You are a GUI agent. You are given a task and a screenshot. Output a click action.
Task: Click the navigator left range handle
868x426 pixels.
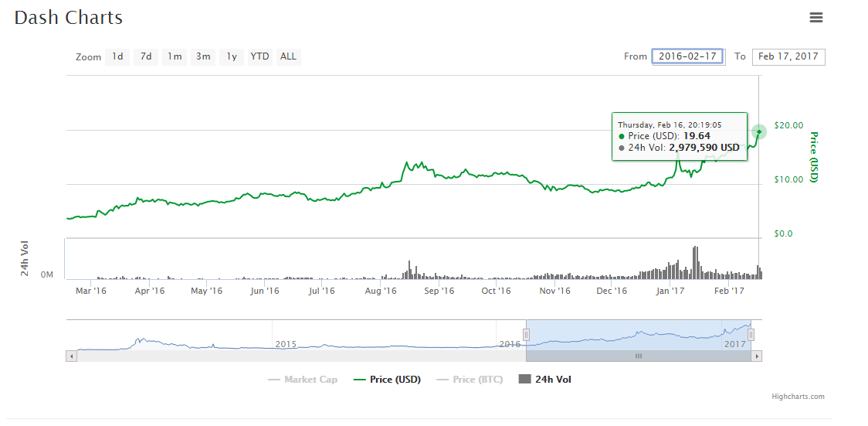pyautogui.click(x=527, y=335)
